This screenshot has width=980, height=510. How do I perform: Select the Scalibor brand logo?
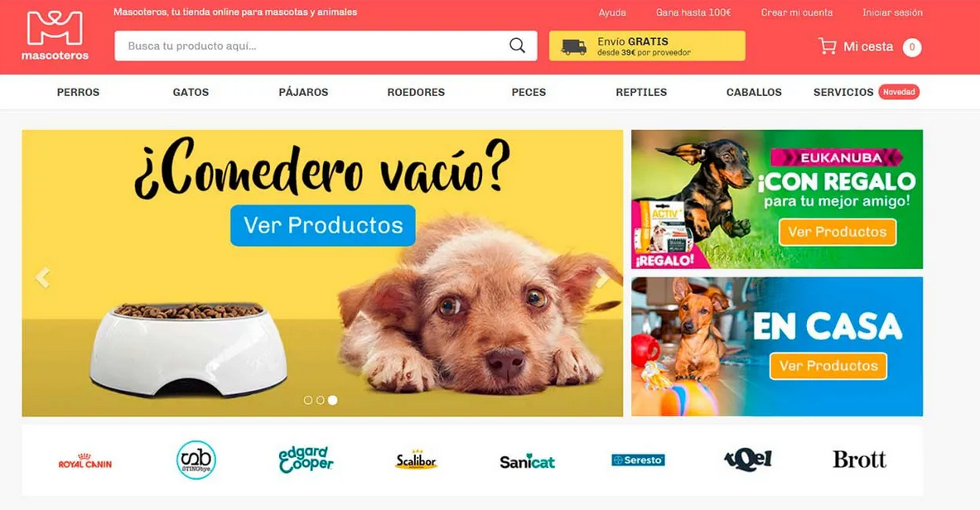coord(416,460)
